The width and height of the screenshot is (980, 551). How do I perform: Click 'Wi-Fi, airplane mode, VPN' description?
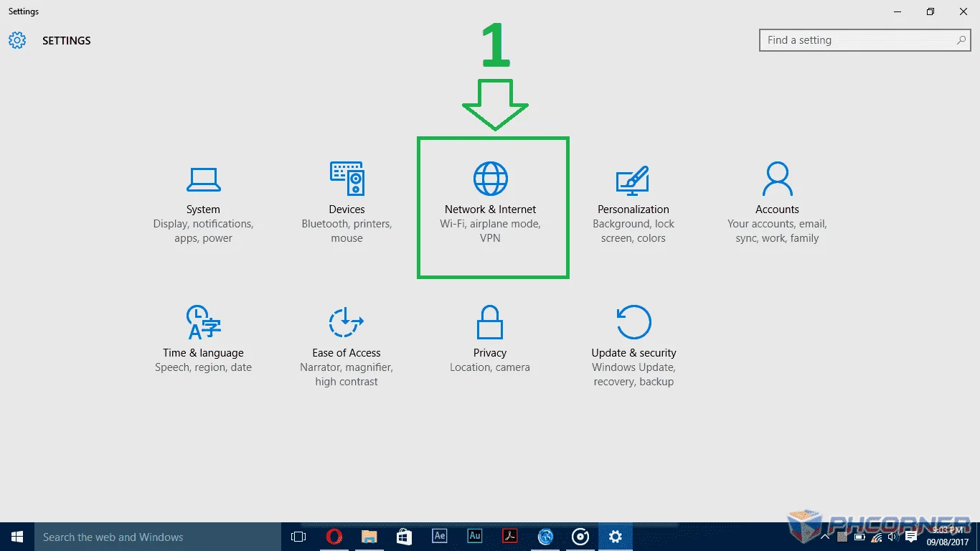pyautogui.click(x=490, y=231)
